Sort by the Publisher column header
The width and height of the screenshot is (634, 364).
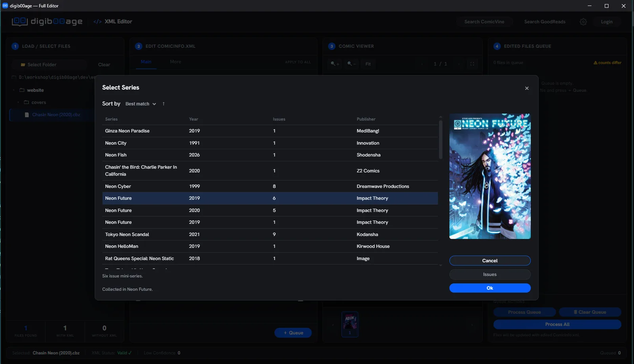[366, 119]
